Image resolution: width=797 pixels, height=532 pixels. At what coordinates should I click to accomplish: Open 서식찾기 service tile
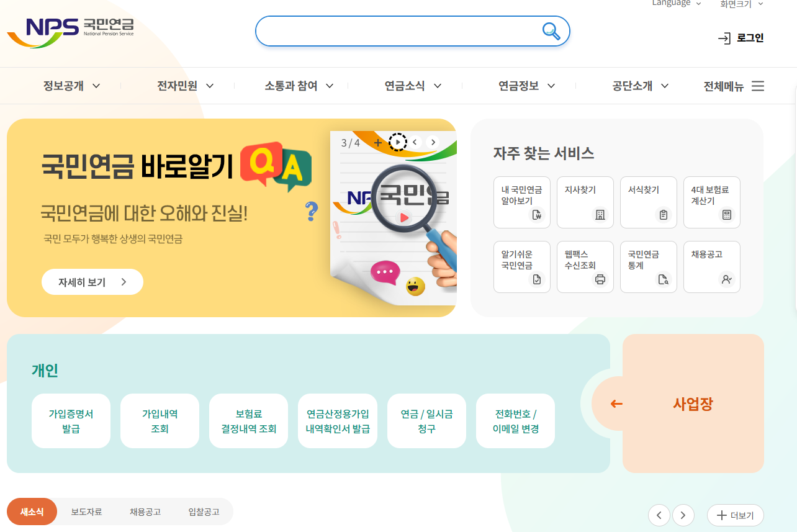649,202
